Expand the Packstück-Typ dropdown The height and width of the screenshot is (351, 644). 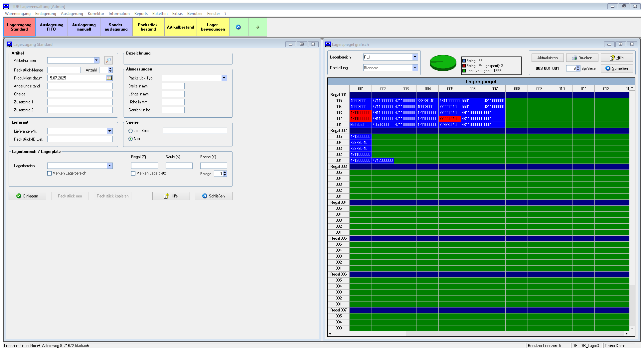point(224,78)
